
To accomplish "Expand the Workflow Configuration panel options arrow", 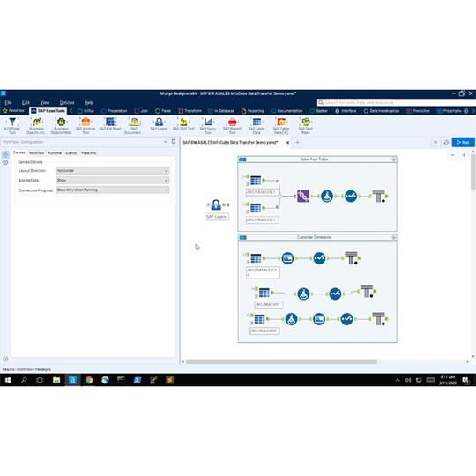I will (166, 142).
